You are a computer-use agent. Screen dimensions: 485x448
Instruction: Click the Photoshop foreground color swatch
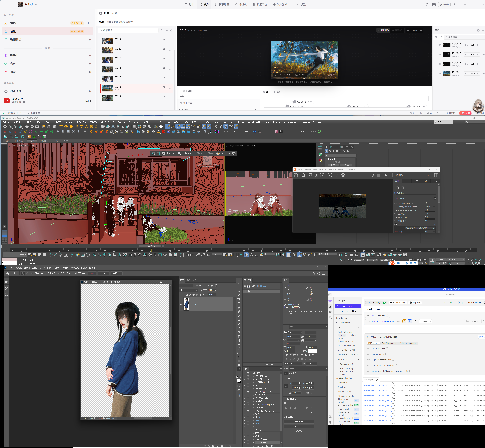[x=238, y=380]
